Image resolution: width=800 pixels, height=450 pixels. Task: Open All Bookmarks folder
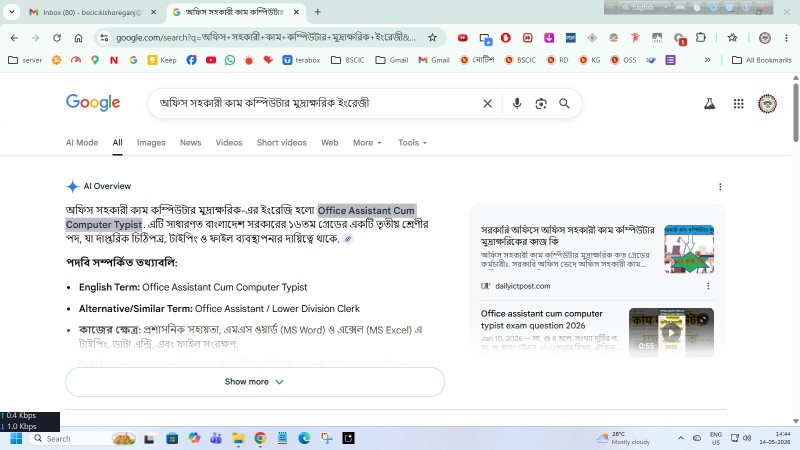coord(762,60)
